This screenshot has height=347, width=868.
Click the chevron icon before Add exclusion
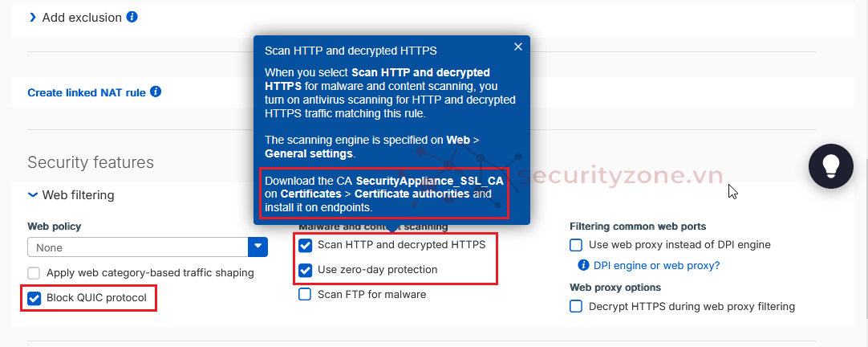click(33, 17)
